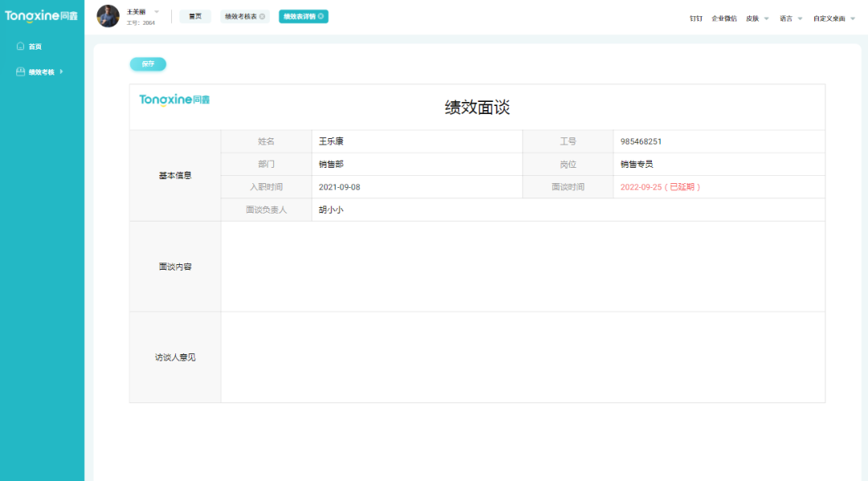Viewport: 868px width, 481px height.
Task: Click the 钉钉 integration link
Action: tap(697, 18)
